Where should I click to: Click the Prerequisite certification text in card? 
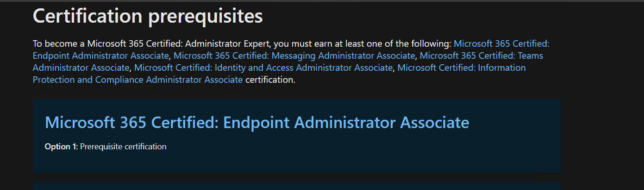[x=123, y=147]
